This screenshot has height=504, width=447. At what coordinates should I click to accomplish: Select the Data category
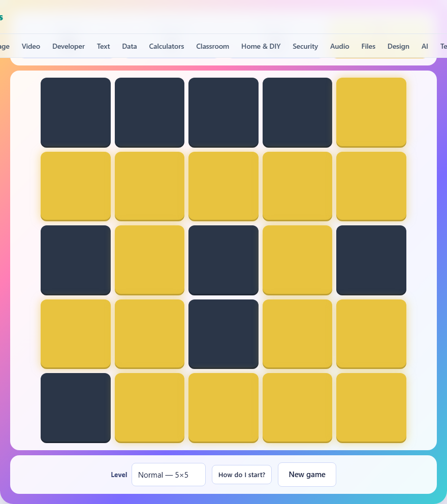(130, 46)
